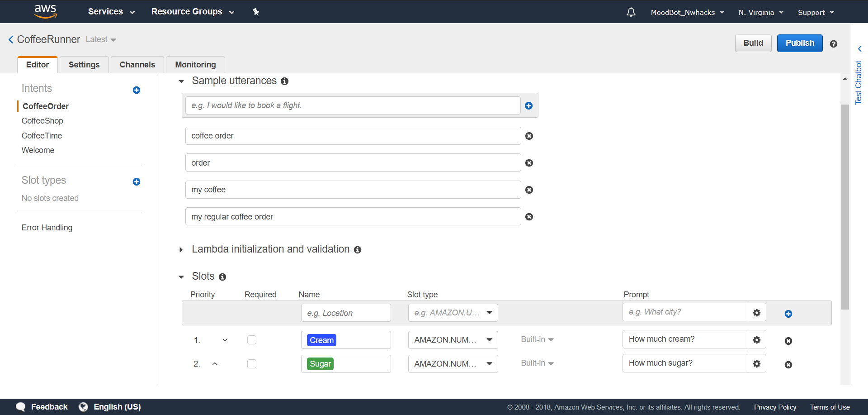Show info for Sample utterances

point(284,81)
